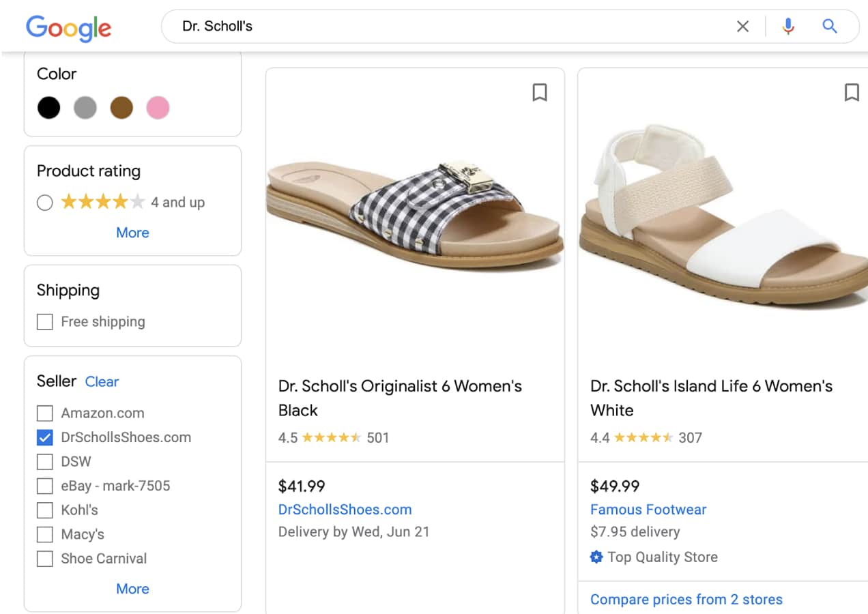868x614 pixels.
Task: Expand More under the Seller list
Action: 132,589
